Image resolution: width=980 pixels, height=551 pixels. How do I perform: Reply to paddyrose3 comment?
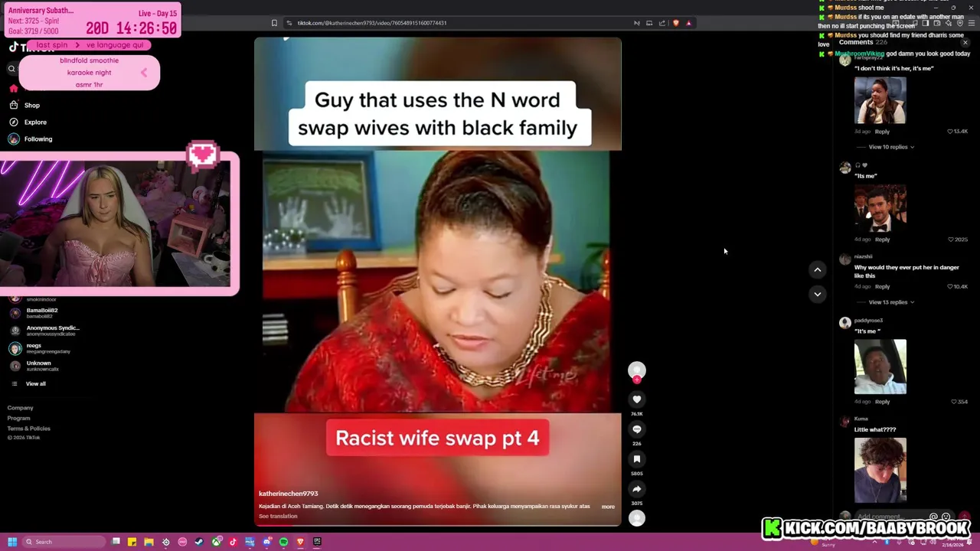pos(882,402)
